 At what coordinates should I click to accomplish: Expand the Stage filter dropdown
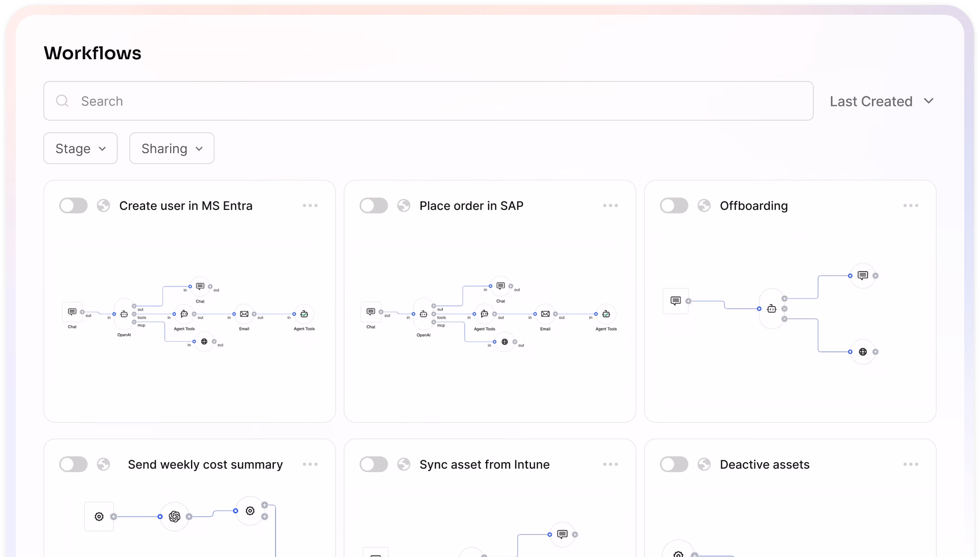click(80, 148)
